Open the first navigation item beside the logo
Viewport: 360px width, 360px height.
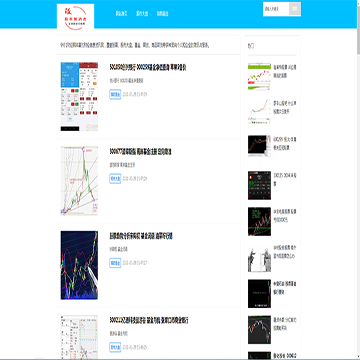[x=121, y=14]
